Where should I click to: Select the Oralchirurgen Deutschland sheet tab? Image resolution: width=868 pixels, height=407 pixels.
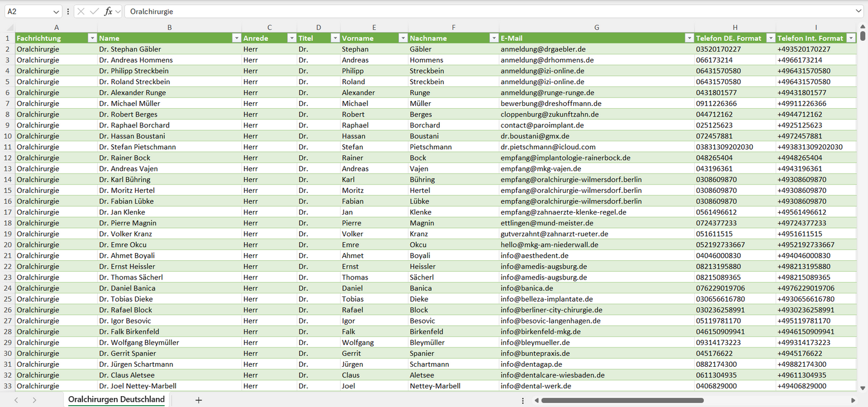point(116,400)
